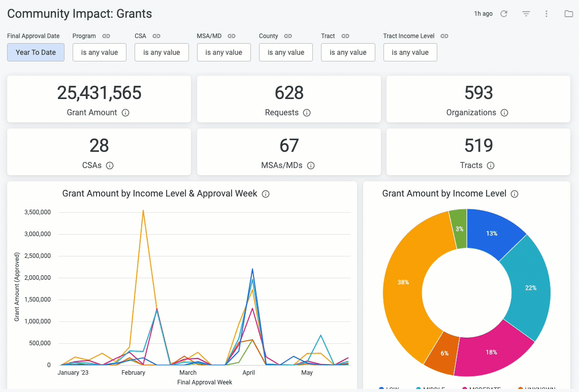Image resolution: width=579 pixels, height=392 pixels.
Task: Click the 3,500,000 y-axis label
Action: tap(38, 212)
